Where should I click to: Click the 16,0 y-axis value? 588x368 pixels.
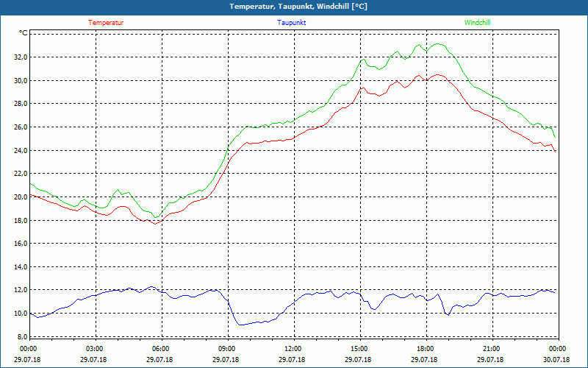point(21,244)
